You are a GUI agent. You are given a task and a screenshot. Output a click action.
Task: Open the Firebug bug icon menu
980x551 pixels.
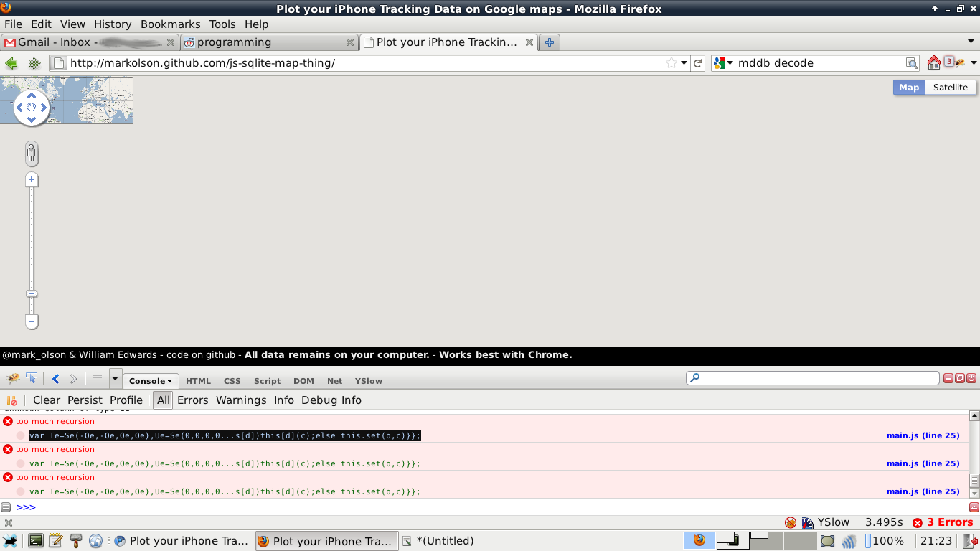coord(13,379)
